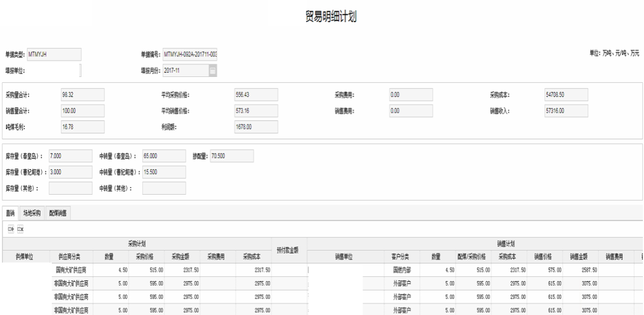644x315 pixels.
Task: Click the 预付款金额 column header
Action: click(289, 250)
